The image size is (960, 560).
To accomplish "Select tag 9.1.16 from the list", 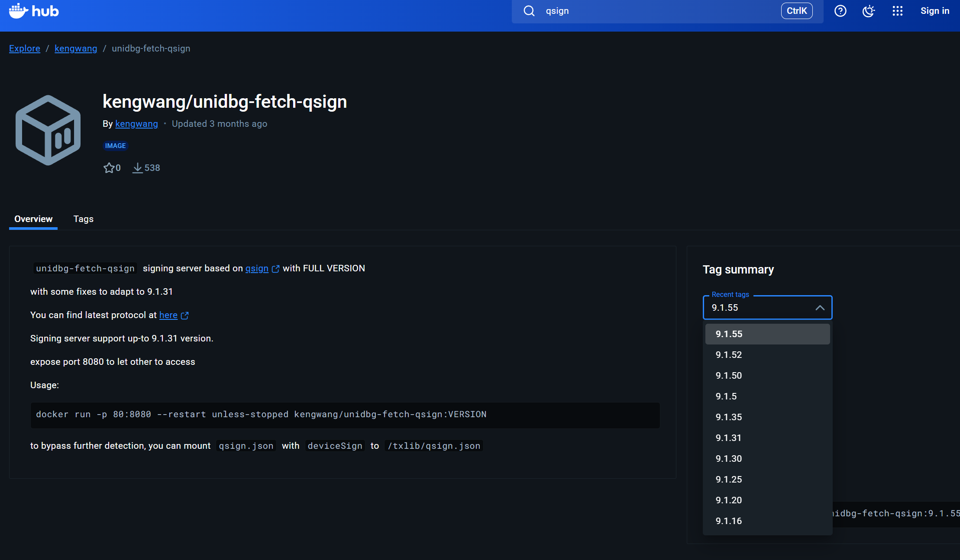I will click(767, 521).
